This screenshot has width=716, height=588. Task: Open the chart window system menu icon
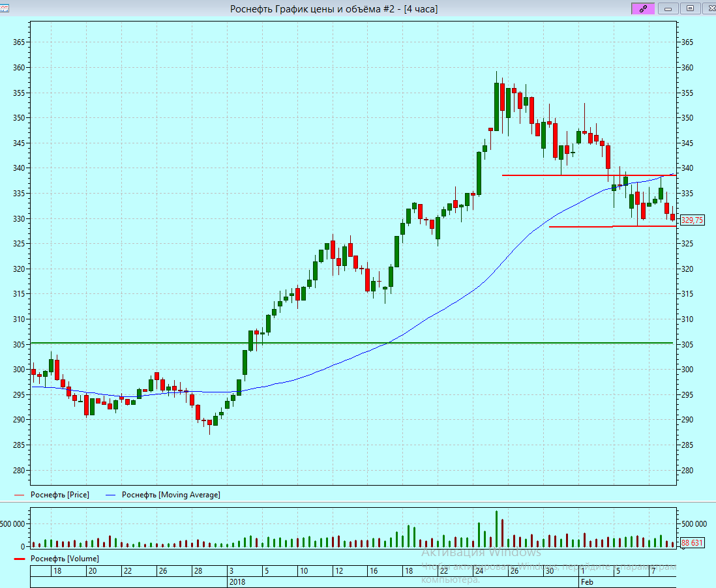4,8
